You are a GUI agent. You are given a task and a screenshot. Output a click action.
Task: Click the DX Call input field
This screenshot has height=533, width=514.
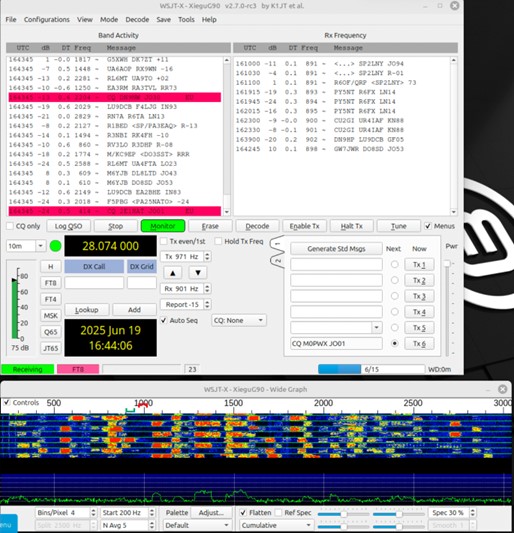[x=94, y=283]
